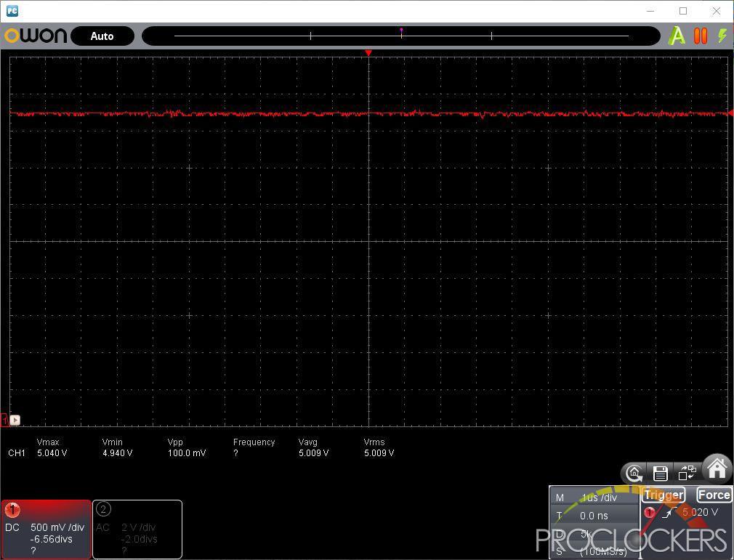Click the Auto trigger mode button

102,36
